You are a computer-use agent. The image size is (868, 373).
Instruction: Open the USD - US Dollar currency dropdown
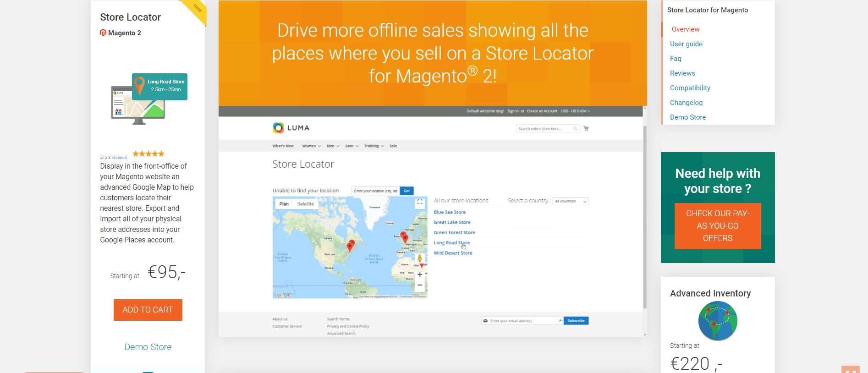(576, 111)
